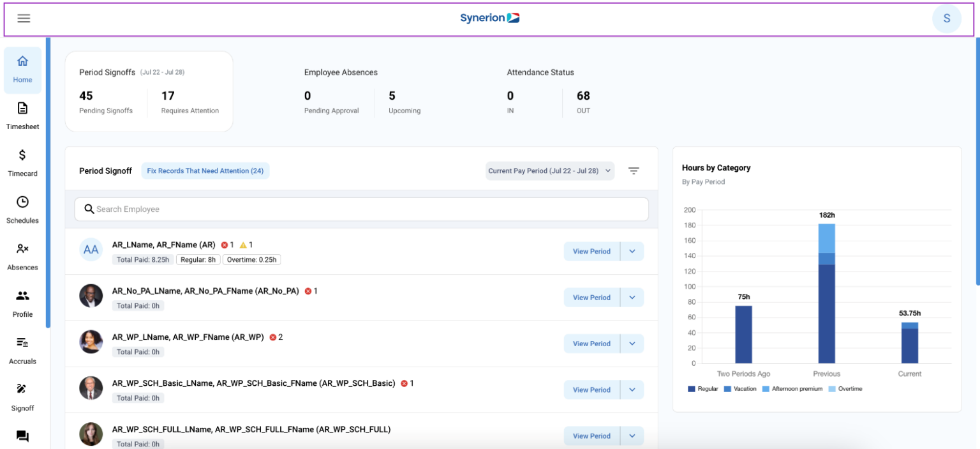Open the Timecard section via its dollar icon

[22, 155]
